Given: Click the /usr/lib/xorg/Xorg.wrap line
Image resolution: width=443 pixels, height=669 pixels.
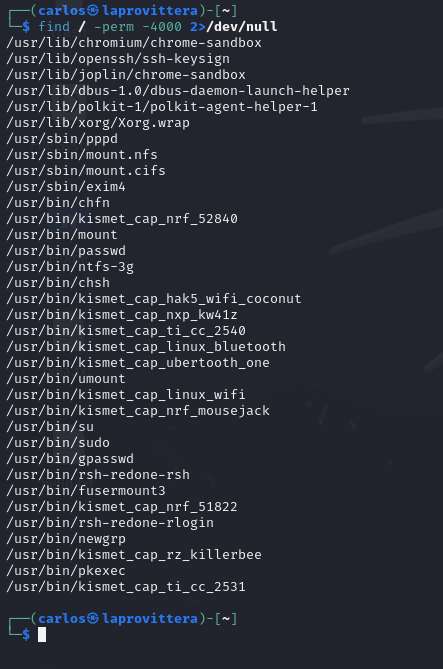Looking at the screenshot, I should (98, 122).
